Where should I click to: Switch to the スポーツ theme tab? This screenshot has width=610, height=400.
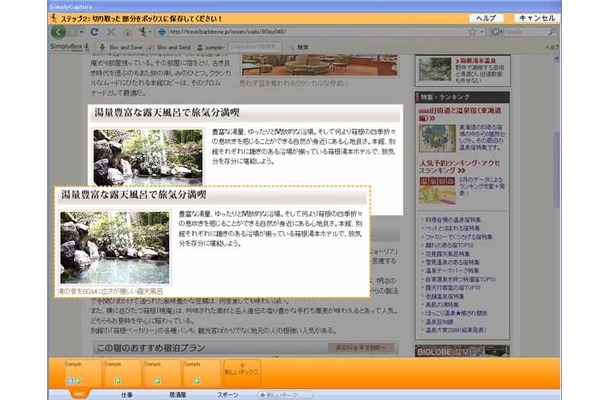(228, 395)
